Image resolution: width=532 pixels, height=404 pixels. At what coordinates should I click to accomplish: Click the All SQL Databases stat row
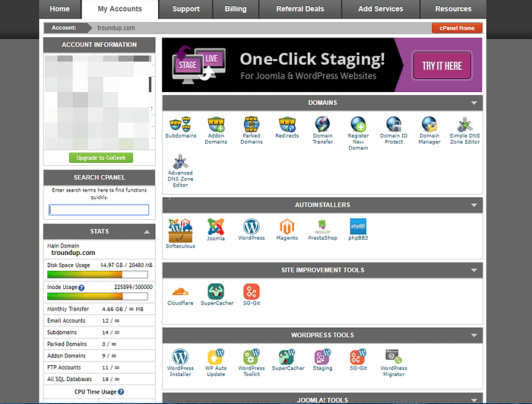100,379
